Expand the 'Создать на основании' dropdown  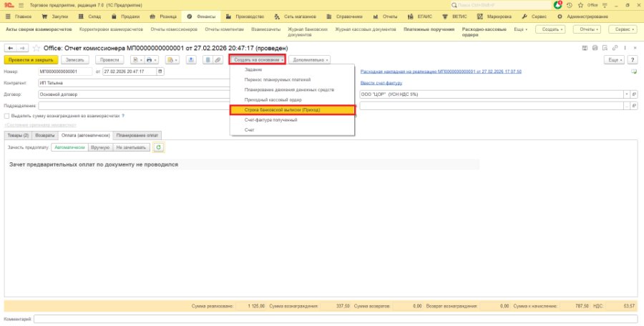(x=258, y=60)
